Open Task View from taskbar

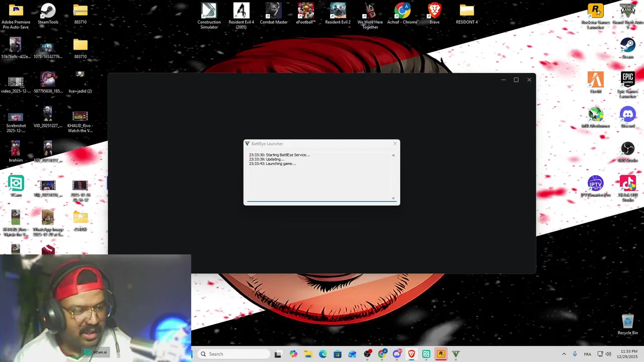[278, 354]
